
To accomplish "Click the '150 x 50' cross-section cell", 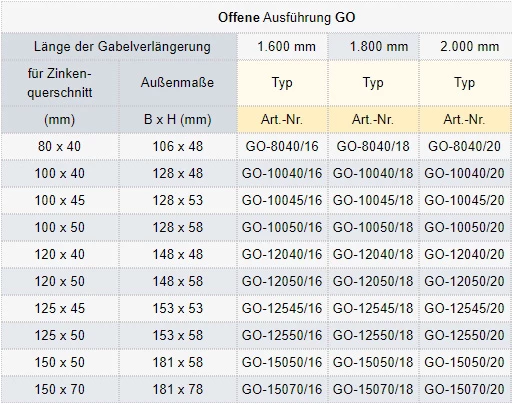I will click(60, 362).
